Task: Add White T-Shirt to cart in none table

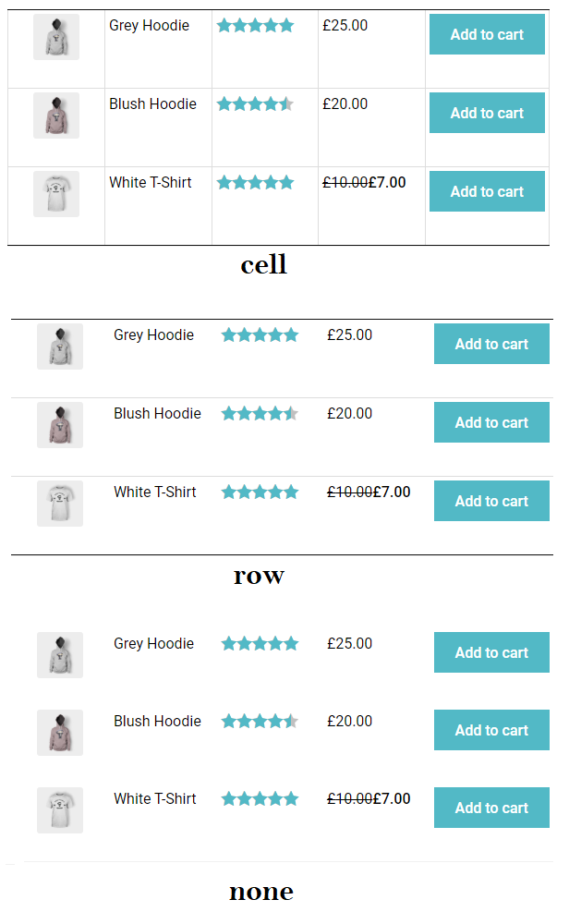Action: 491,808
